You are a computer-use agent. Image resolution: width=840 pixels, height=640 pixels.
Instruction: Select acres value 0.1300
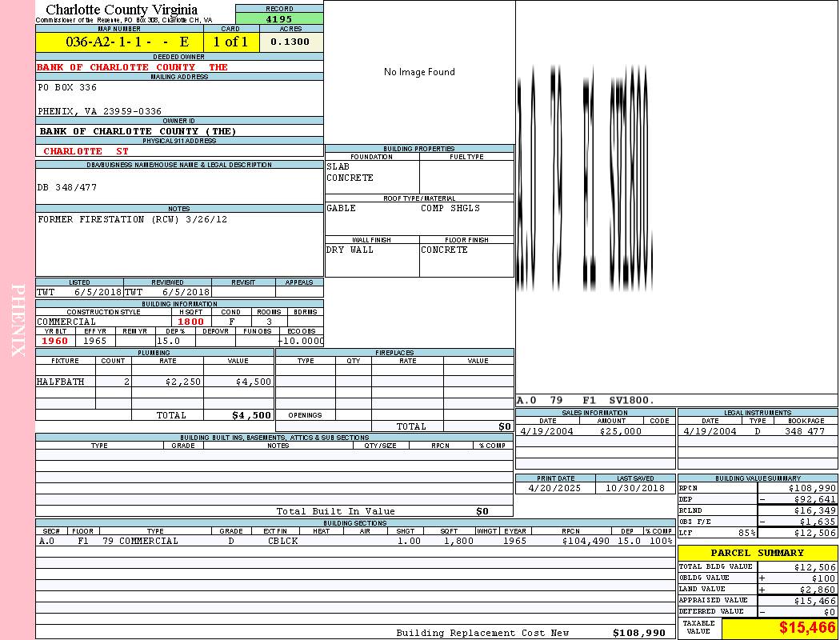290,42
